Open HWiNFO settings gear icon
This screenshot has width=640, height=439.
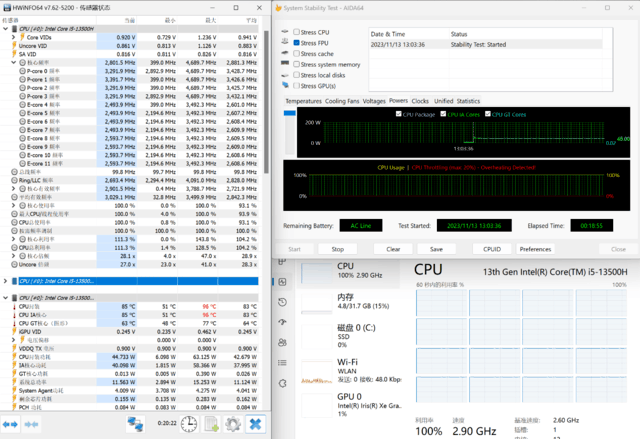pyautogui.click(x=232, y=425)
